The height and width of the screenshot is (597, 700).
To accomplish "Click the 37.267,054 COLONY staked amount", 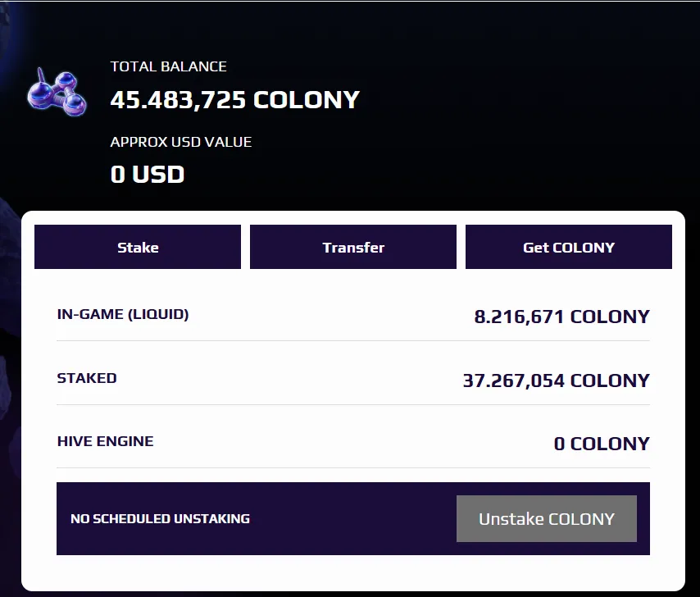I will click(557, 381).
